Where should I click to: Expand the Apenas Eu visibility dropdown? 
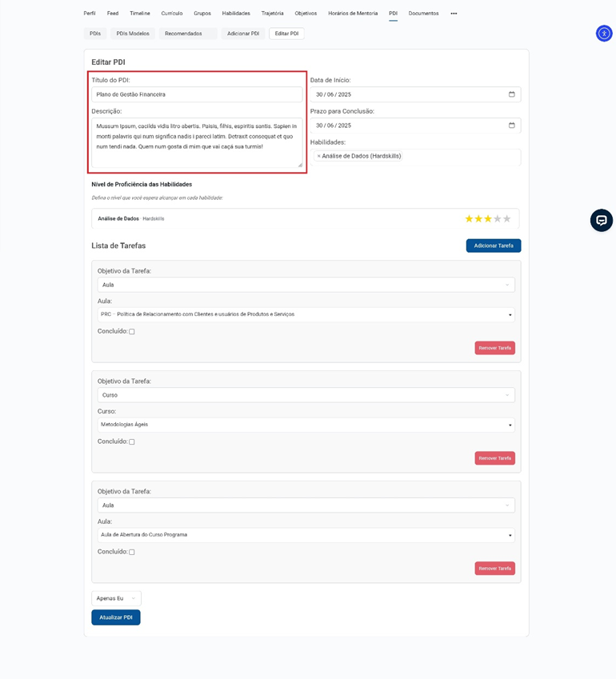click(x=116, y=598)
